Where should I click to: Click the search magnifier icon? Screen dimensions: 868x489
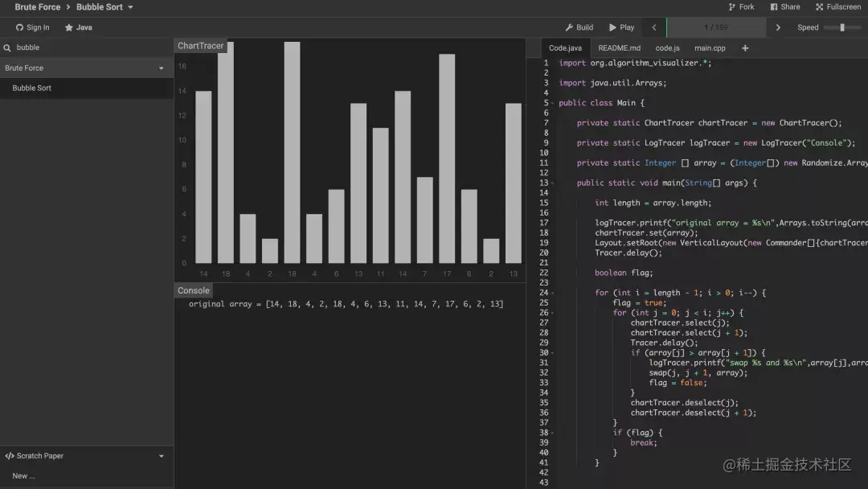[7, 47]
